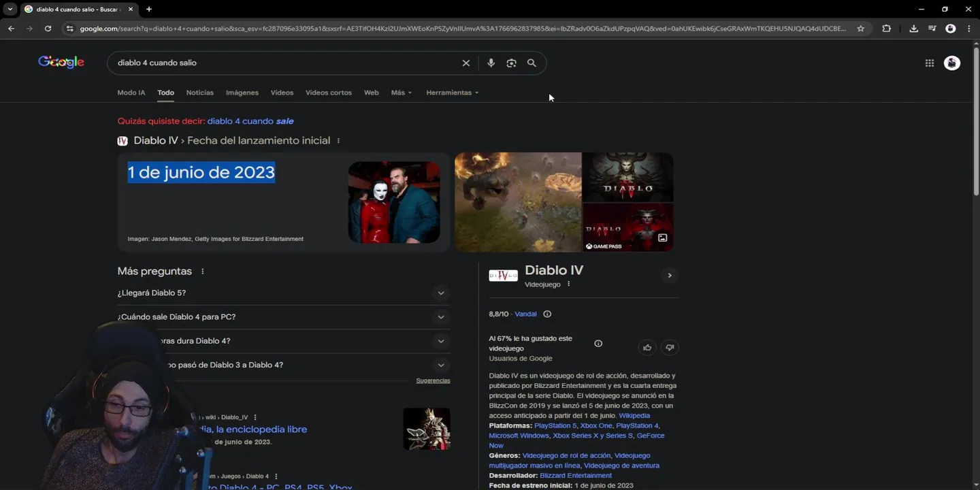Open options dots beside 'Más preguntas'
Screen dimensions: 980x490
pos(202,272)
